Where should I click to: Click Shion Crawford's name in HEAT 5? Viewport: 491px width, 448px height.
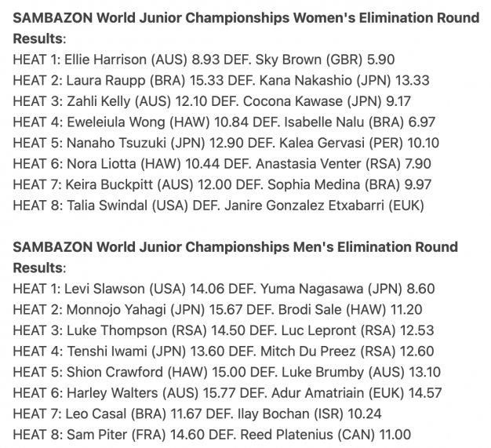(x=115, y=372)
